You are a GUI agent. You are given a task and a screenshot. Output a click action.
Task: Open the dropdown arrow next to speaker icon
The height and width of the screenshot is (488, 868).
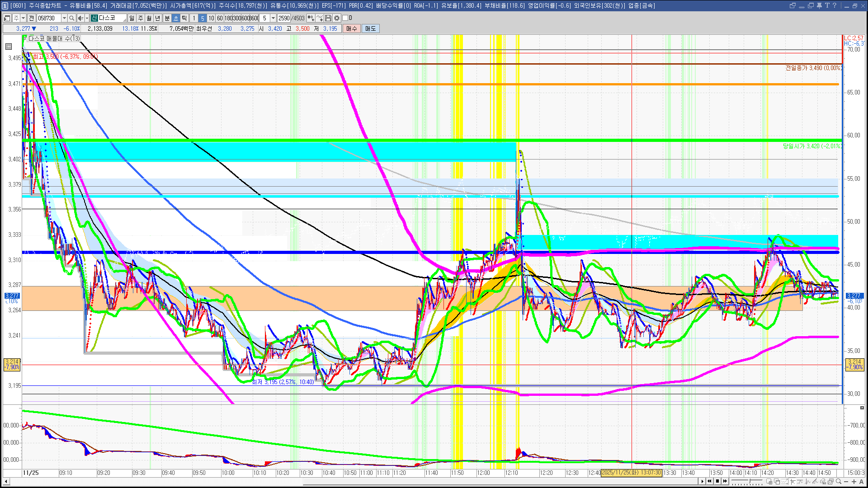[x=87, y=18]
